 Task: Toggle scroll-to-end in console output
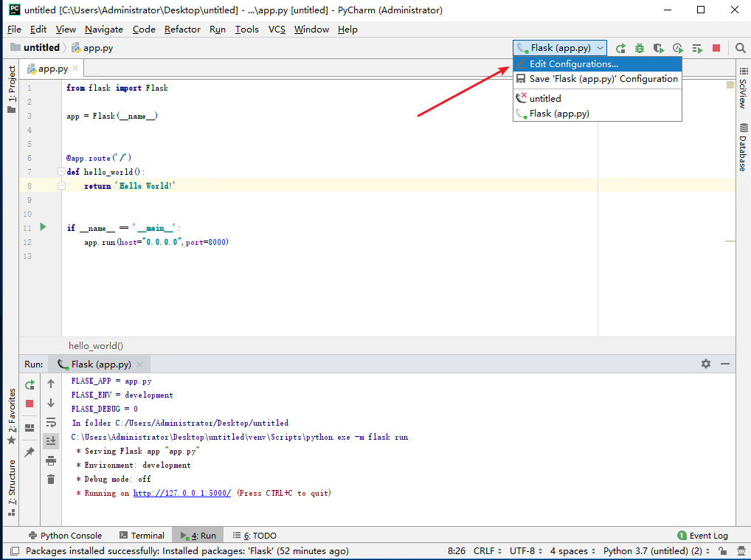coord(50,440)
